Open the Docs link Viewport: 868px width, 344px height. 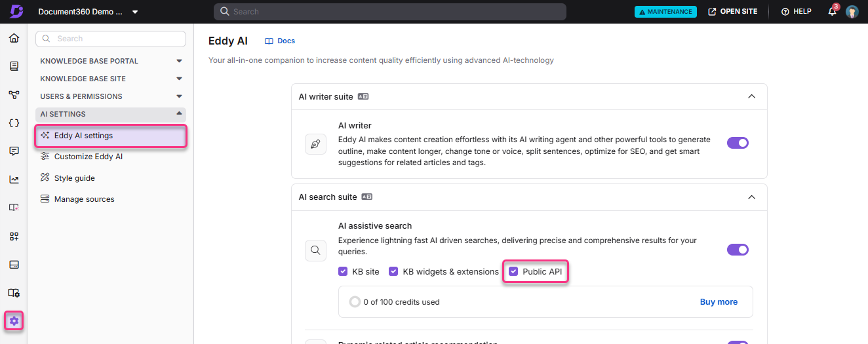click(280, 41)
